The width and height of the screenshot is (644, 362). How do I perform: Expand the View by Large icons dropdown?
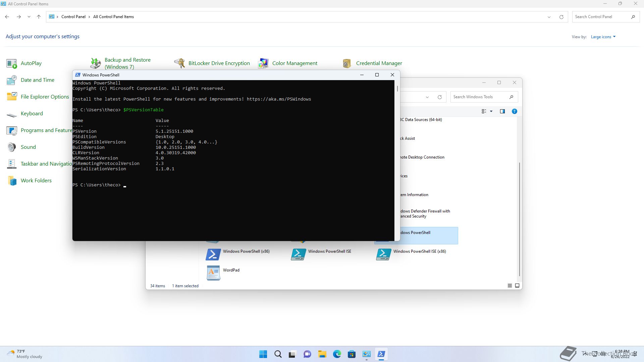point(603,37)
